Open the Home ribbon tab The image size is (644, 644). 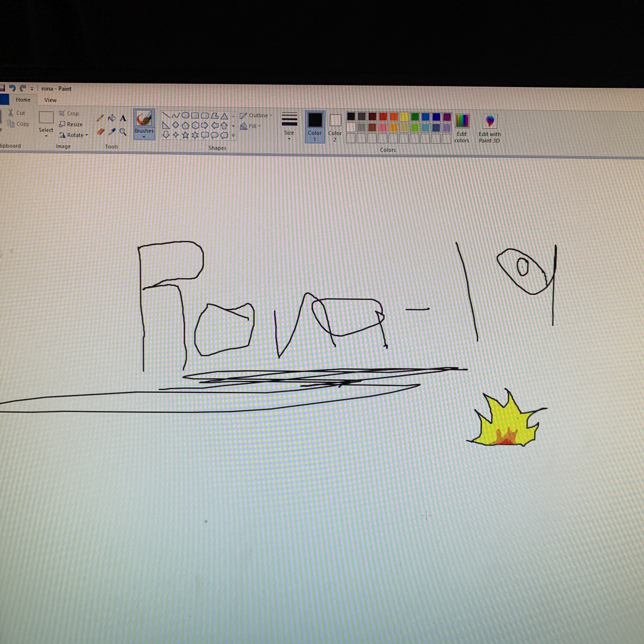[x=23, y=100]
